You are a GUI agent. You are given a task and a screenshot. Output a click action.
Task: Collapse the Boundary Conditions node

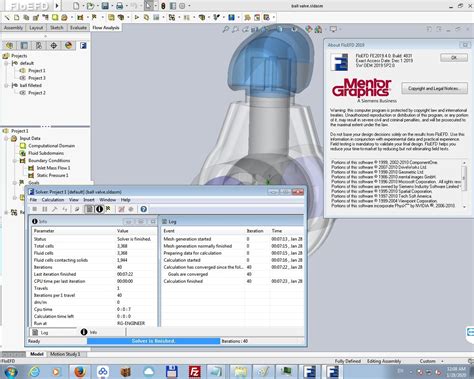coord(15,161)
